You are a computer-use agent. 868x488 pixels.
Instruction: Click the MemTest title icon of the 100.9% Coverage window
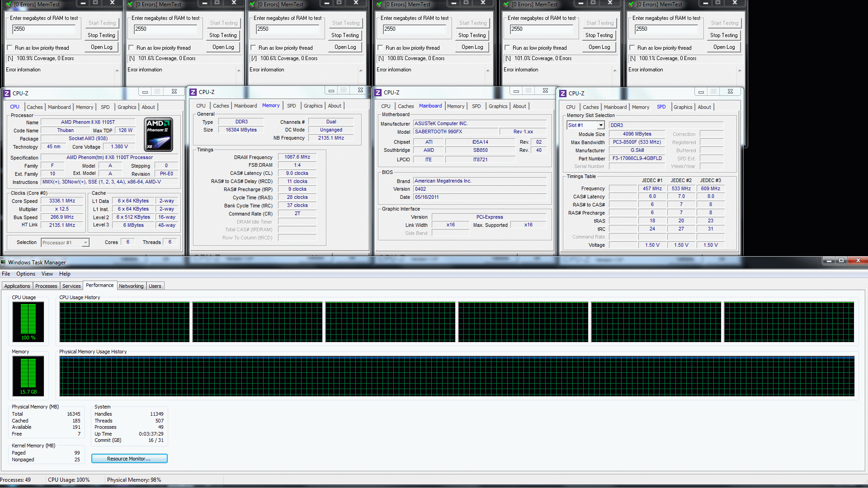pos(8,5)
